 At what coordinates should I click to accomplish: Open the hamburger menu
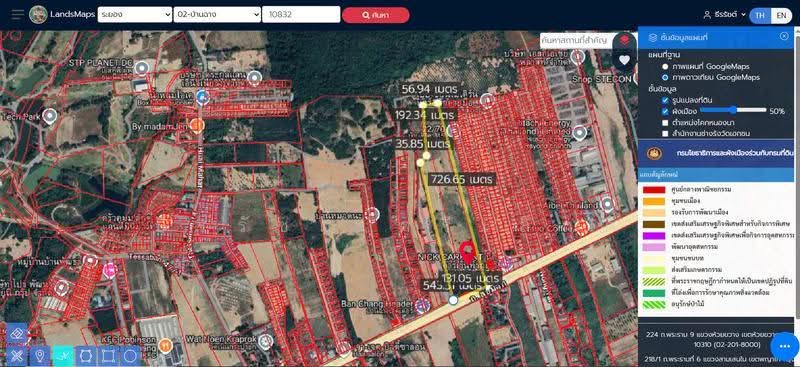tap(18, 14)
